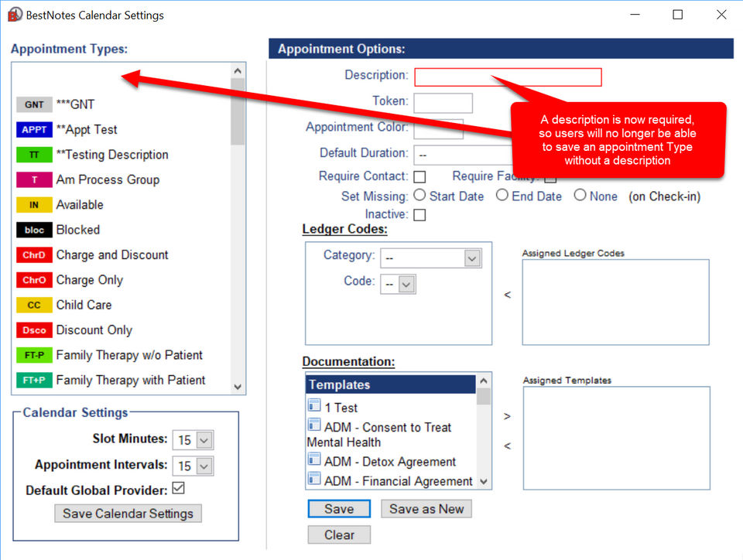Click the Save as New button
743x560 pixels.
(426, 509)
